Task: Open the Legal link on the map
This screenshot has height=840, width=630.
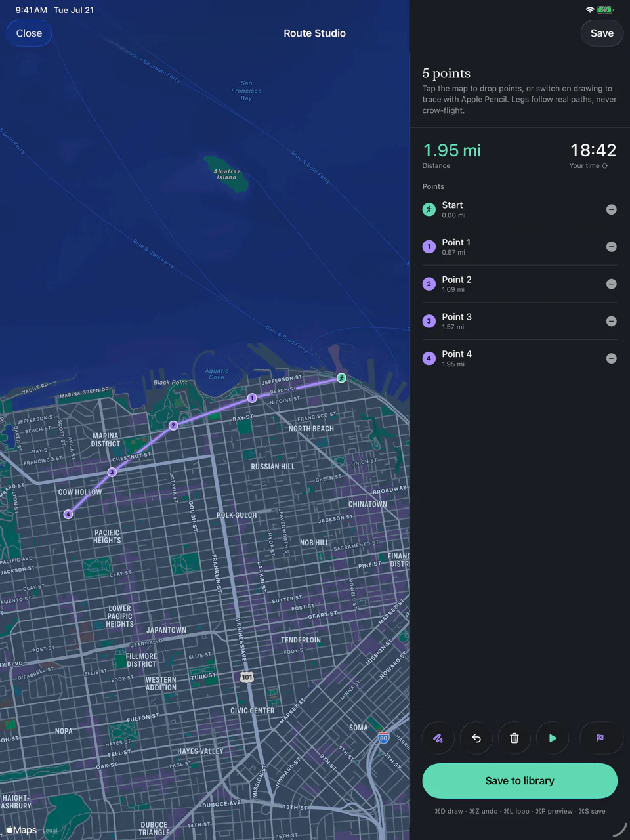Action: [51, 831]
